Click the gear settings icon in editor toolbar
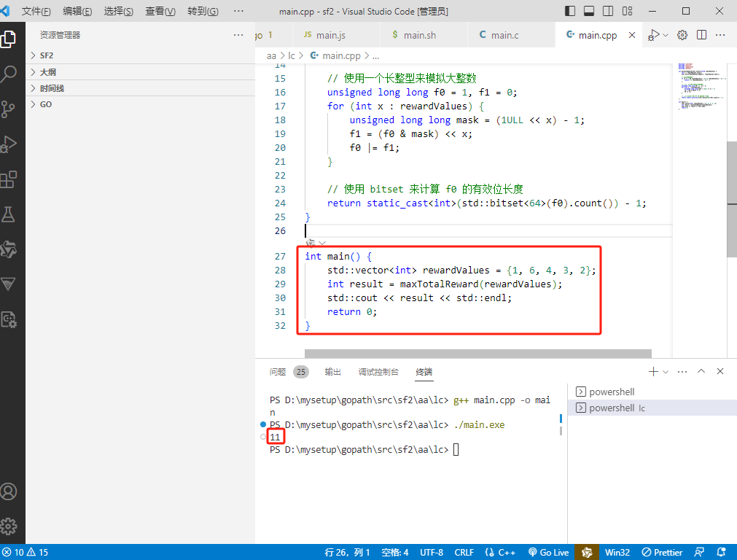The image size is (737, 560). [x=682, y=35]
